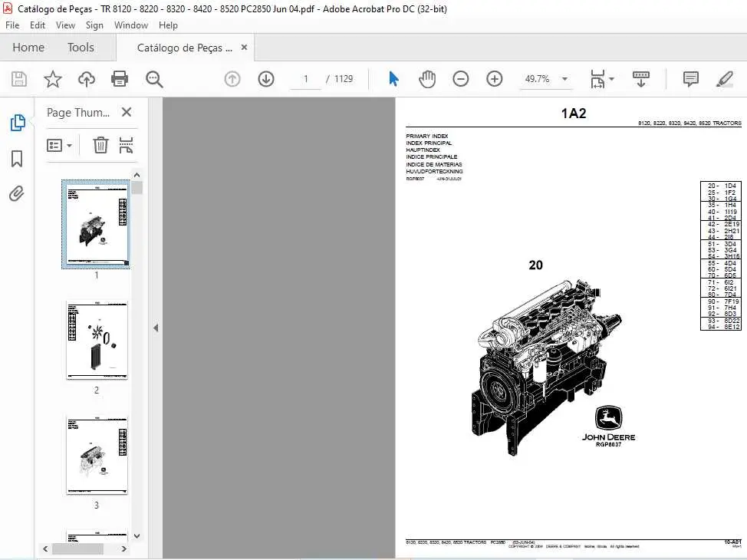Expand the fit page dropdown arrow
This screenshot has height=560, width=747.
[612, 79]
